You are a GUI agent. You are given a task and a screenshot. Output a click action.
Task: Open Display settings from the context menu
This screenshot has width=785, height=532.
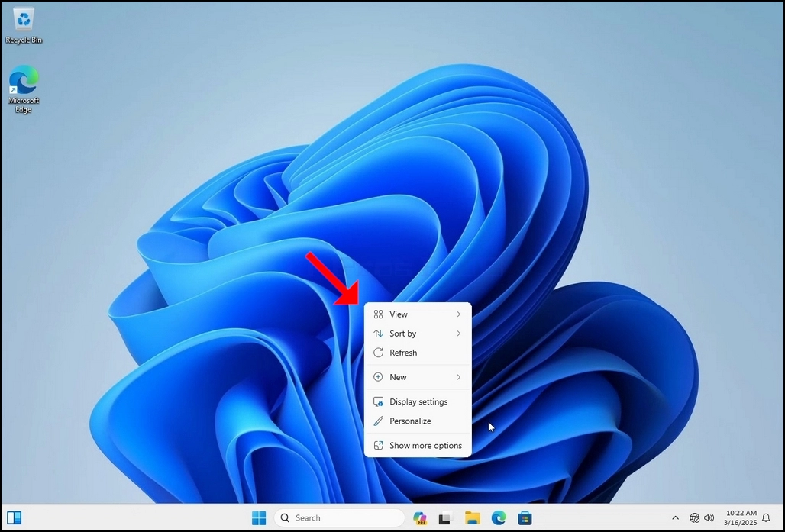418,401
